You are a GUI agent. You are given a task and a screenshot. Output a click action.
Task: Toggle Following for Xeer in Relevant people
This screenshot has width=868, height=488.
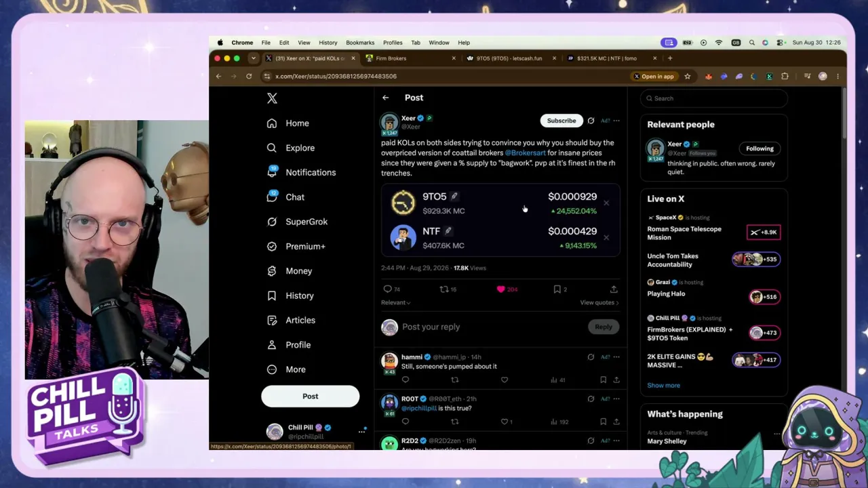[x=759, y=148]
